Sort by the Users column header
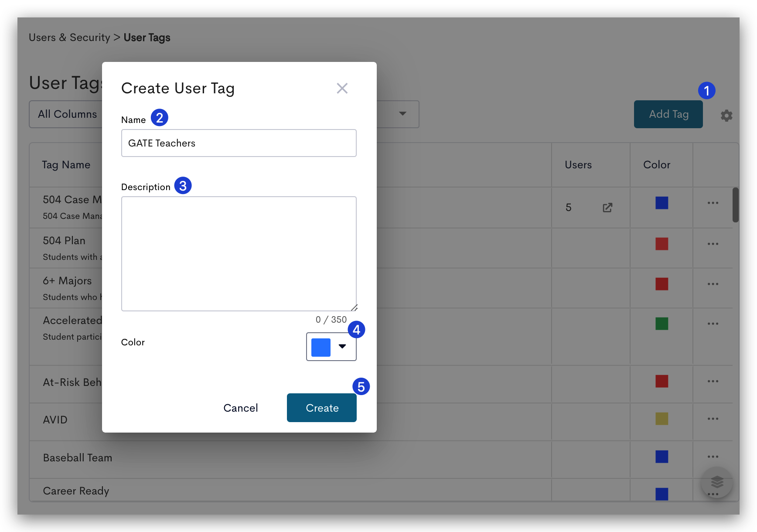Screen dimensions: 757x532 (x=578, y=165)
